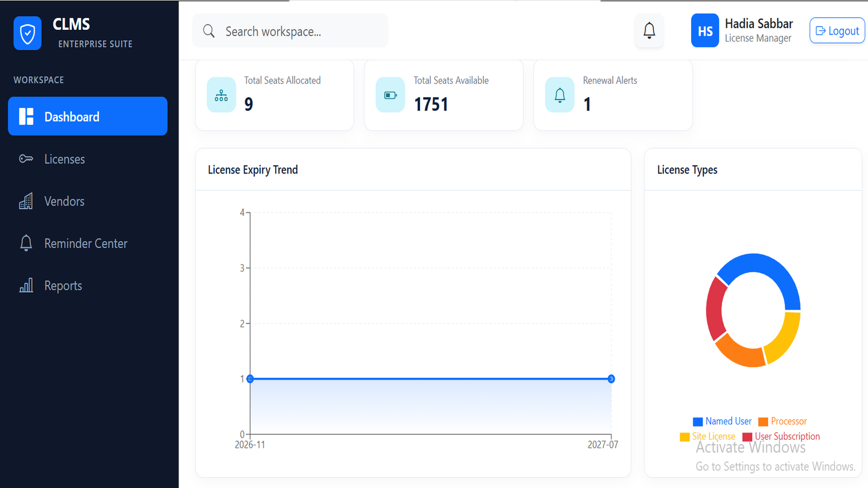Click the Renewal Alerts bell icon
Viewport: 868px width, 488px height.
click(x=560, y=95)
